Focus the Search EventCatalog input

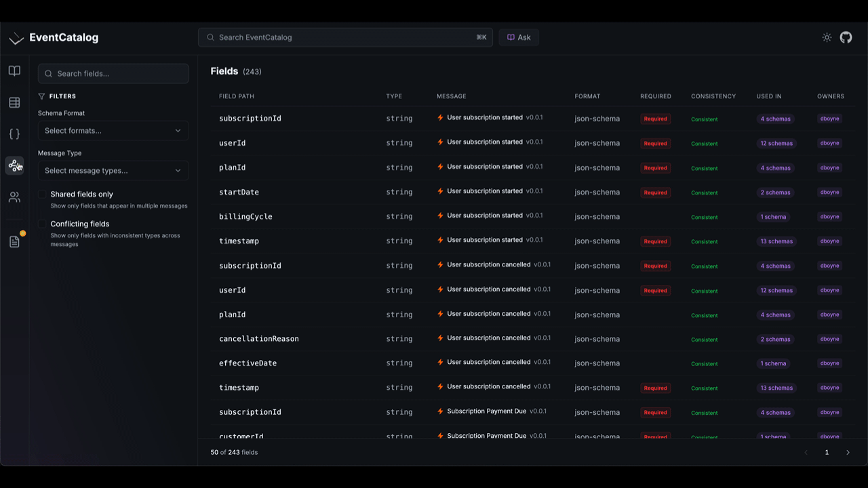coord(345,37)
